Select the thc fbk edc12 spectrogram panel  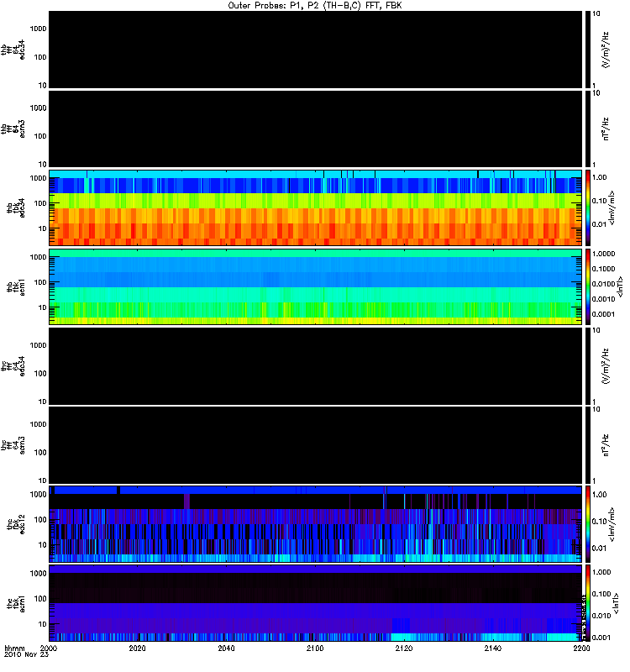coord(316,524)
